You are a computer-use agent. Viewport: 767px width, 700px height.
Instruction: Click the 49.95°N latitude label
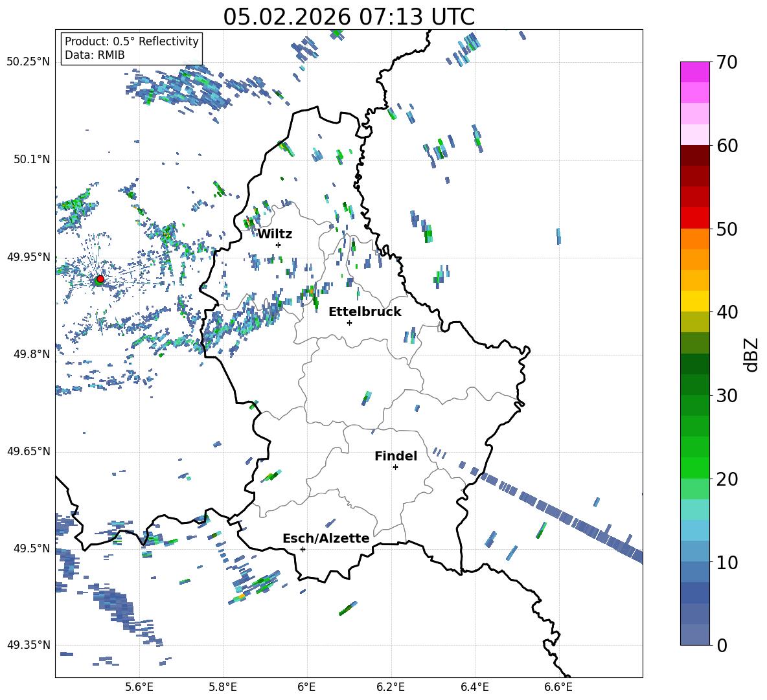(x=29, y=257)
